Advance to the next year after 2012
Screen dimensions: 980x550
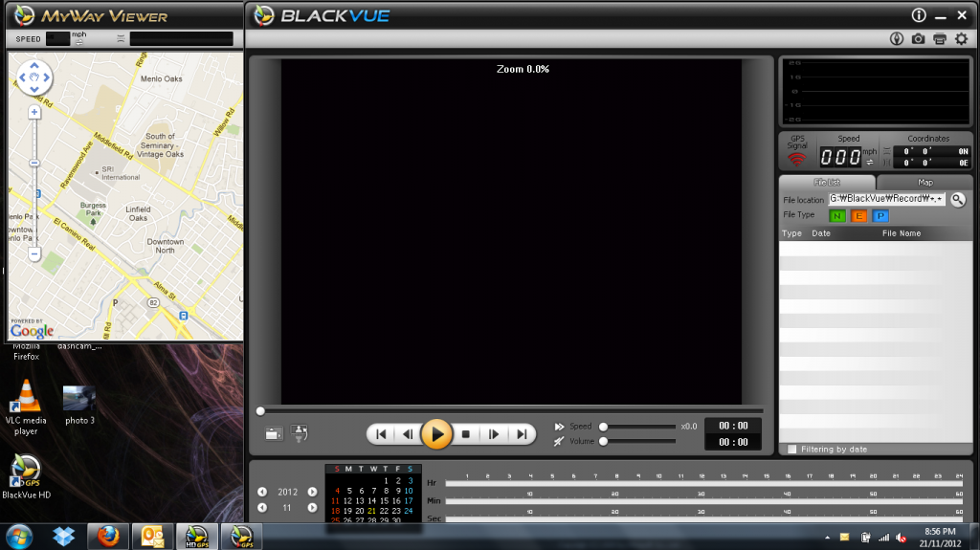coord(312,492)
